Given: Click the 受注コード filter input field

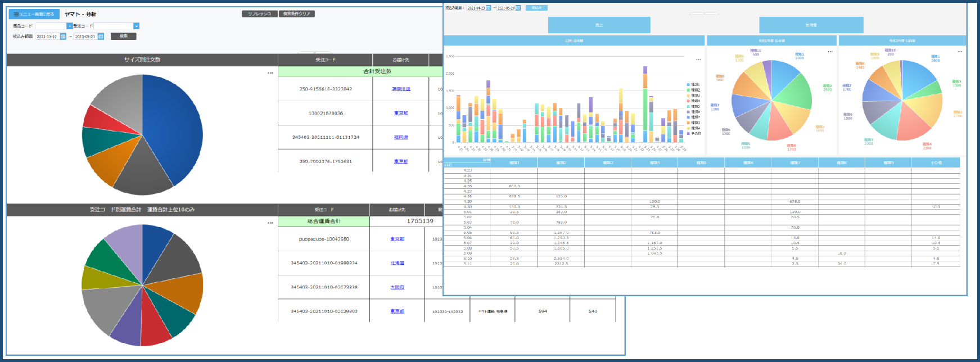Looking at the screenshot, I should click(x=113, y=26).
